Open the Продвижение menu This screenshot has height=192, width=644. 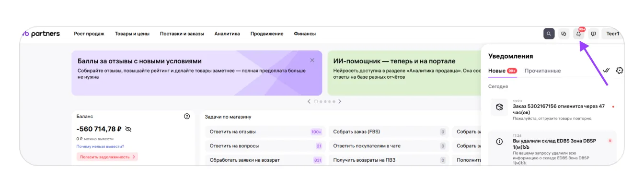(267, 34)
